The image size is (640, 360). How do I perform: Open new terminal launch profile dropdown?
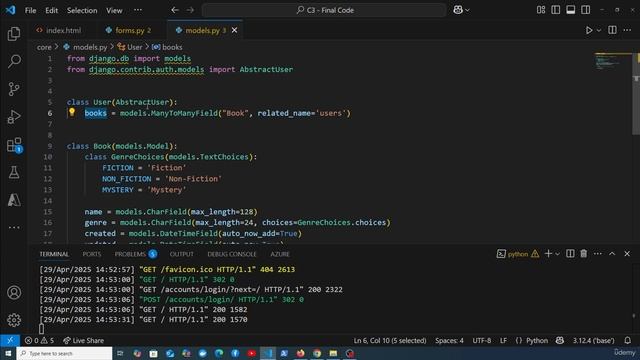[x=558, y=254]
